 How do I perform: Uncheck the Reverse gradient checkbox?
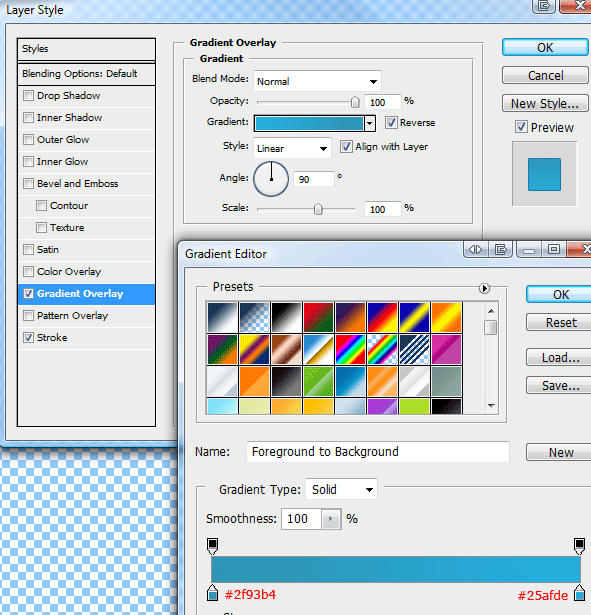pos(391,123)
